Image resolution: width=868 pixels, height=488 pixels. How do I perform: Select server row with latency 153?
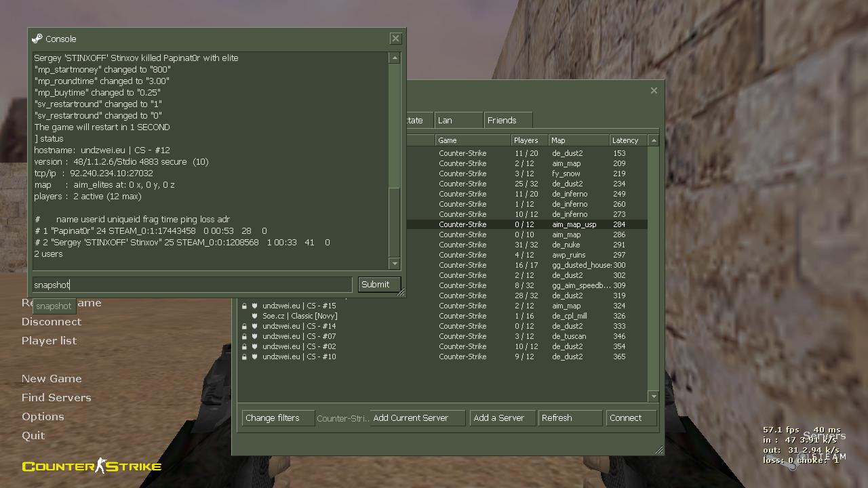pos(527,153)
